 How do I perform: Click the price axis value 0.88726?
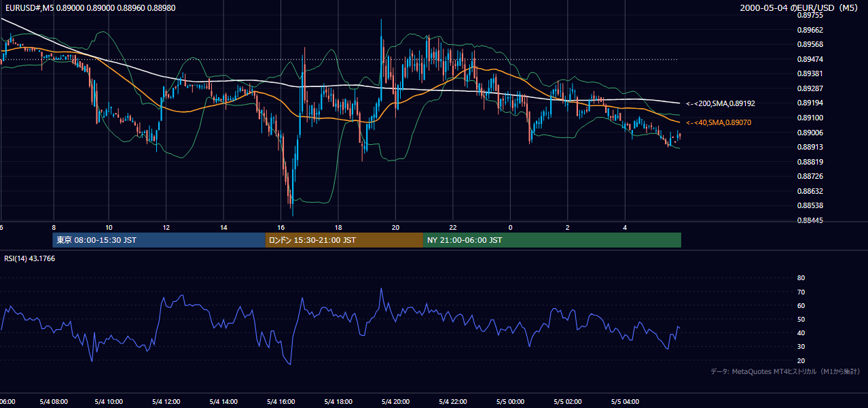tap(810, 176)
